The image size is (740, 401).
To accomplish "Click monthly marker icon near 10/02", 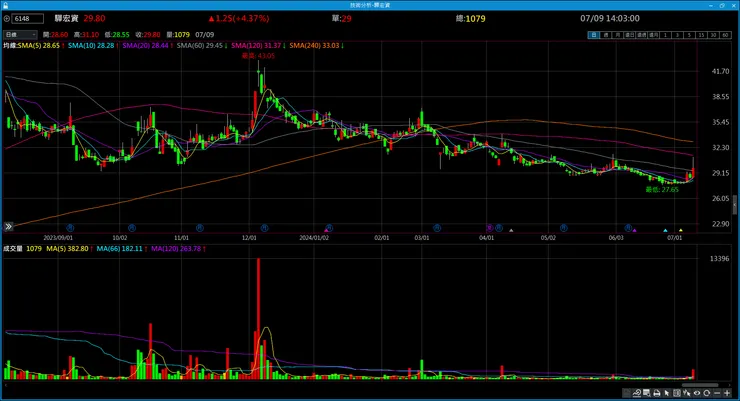I will tap(132, 228).
